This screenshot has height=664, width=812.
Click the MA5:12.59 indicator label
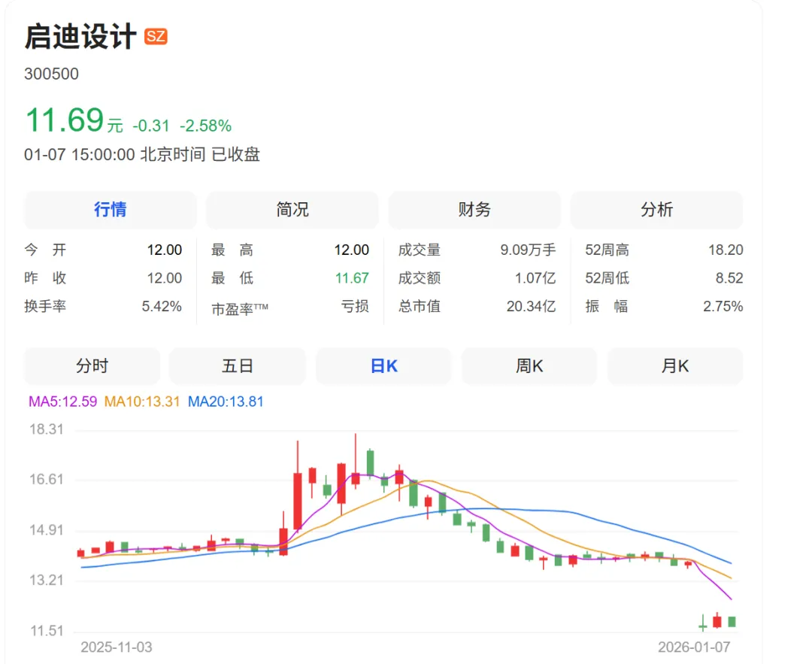(x=62, y=402)
